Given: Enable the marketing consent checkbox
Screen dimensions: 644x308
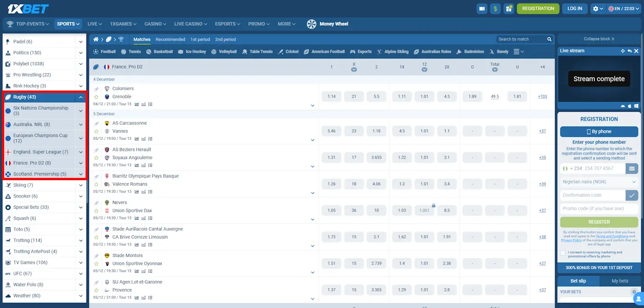Looking at the screenshot, I should tap(563, 253).
